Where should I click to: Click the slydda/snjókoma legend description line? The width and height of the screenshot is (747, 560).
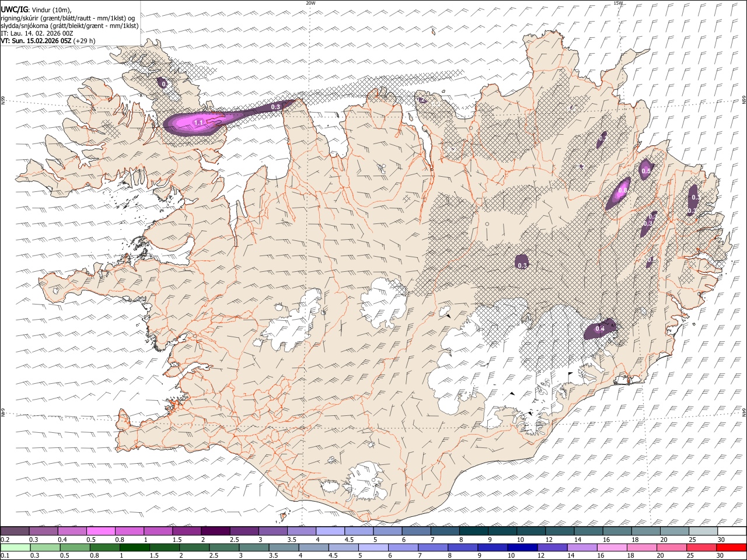pos(70,26)
